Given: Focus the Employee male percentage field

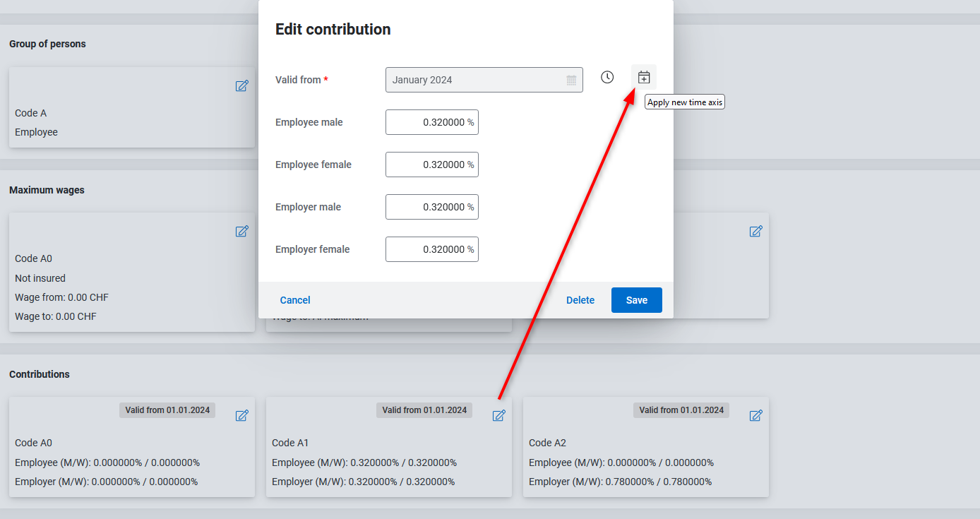Looking at the screenshot, I should tap(431, 122).
